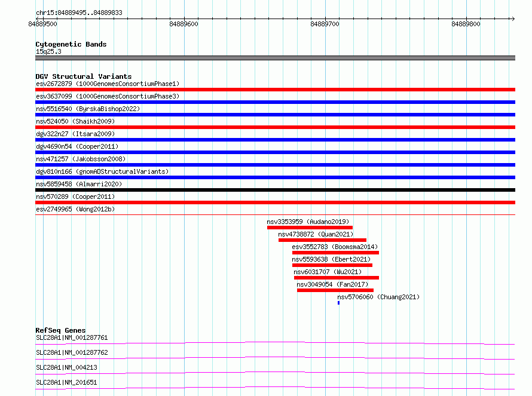Click the blue bar under nsv5516540 (ByrskaBishop2022)

click(275, 115)
